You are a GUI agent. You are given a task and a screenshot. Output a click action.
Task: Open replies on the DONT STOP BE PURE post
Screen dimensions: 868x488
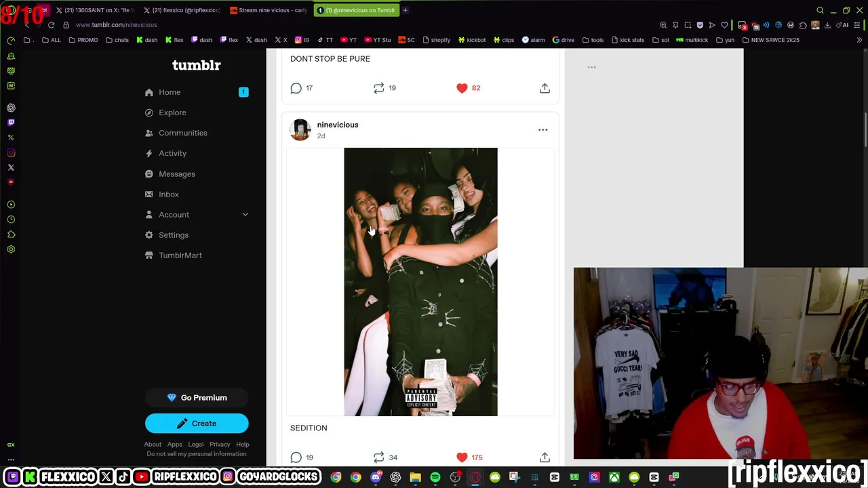point(302,88)
